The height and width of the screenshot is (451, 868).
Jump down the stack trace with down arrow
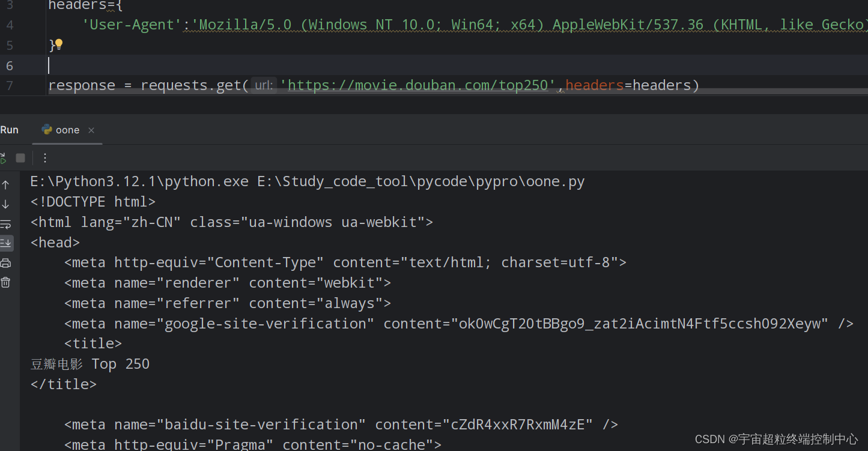5,204
